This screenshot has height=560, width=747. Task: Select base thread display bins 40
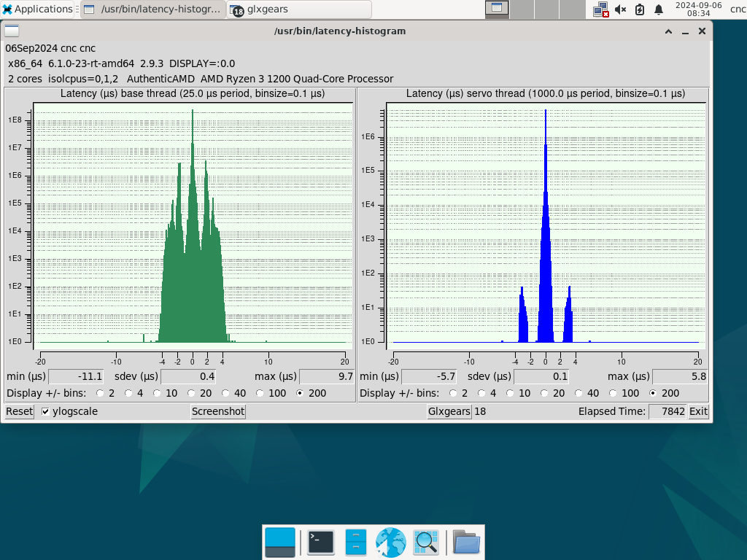[x=226, y=393]
